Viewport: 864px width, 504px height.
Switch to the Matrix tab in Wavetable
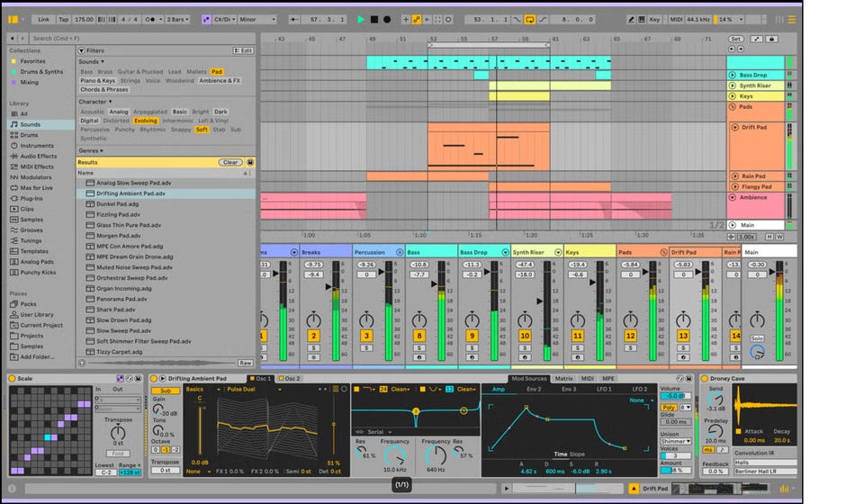pos(563,379)
